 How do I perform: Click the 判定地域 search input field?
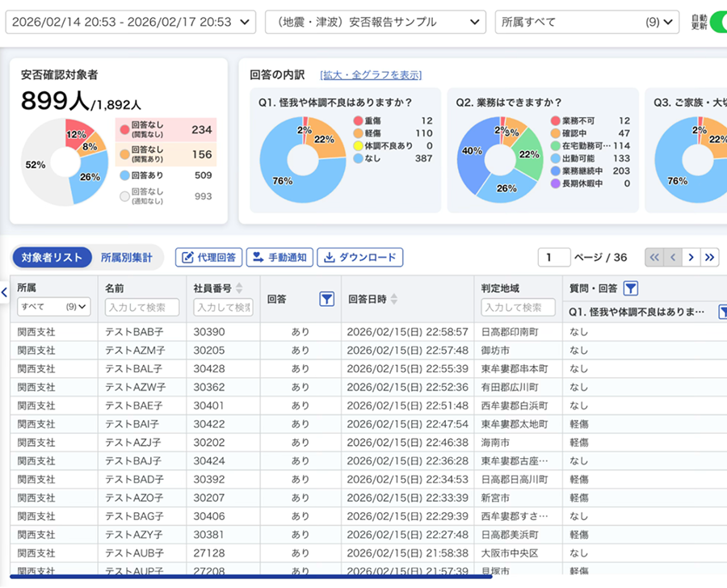(x=518, y=307)
